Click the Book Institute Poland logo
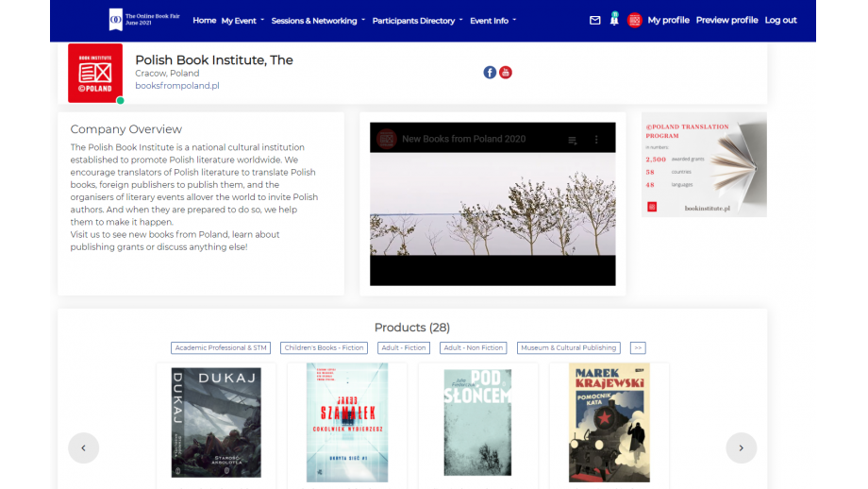 (x=95, y=73)
